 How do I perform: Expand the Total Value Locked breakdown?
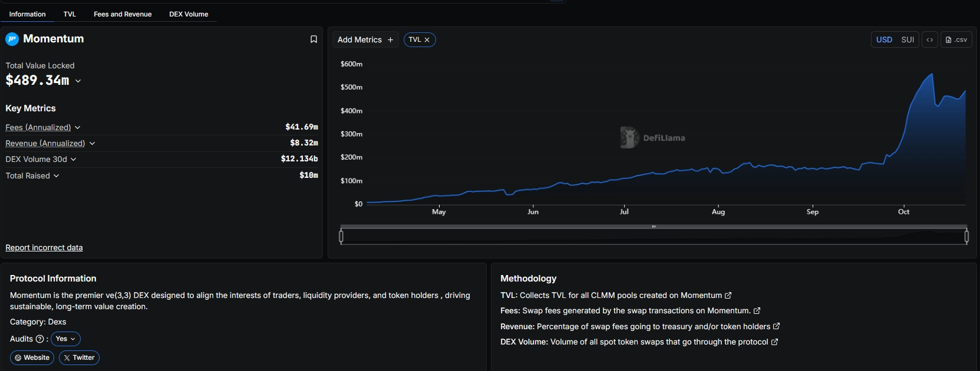point(78,81)
